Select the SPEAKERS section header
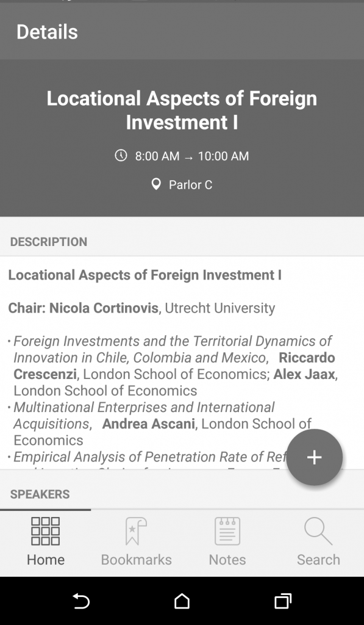Image resolution: width=364 pixels, height=625 pixels. point(40,494)
